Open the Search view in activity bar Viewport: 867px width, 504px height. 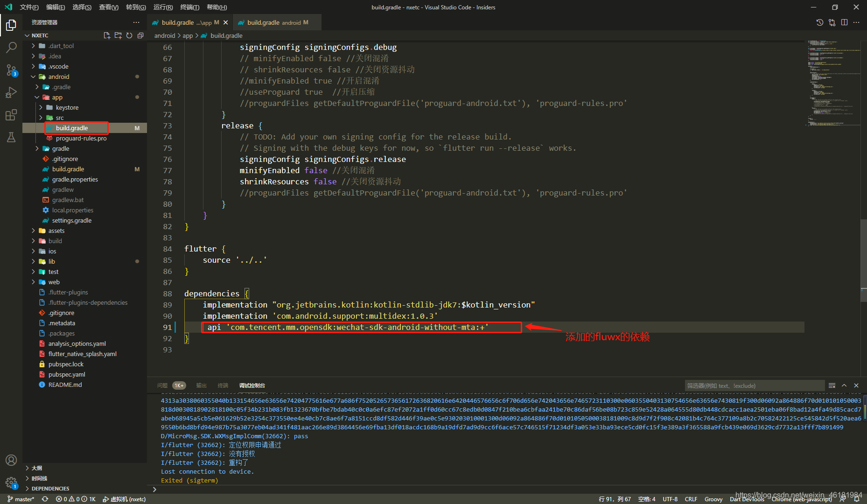(x=11, y=48)
